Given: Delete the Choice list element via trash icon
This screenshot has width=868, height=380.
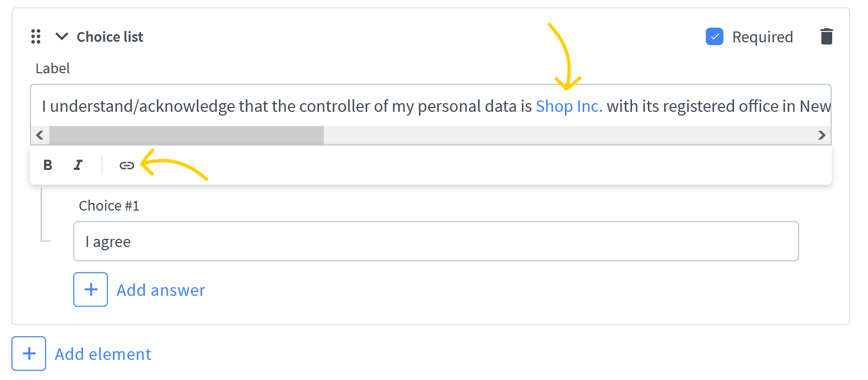Looking at the screenshot, I should click(x=826, y=36).
